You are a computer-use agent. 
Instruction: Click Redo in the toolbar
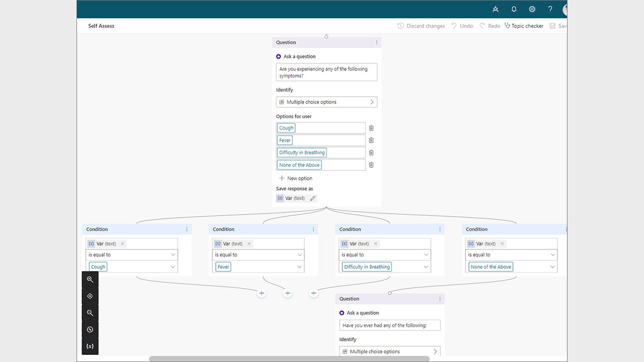point(490,26)
